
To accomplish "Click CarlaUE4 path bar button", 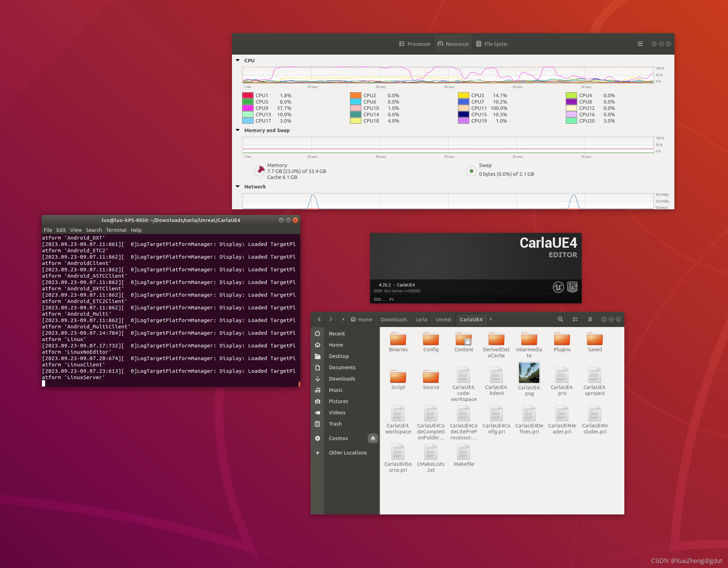I will [x=471, y=319].
